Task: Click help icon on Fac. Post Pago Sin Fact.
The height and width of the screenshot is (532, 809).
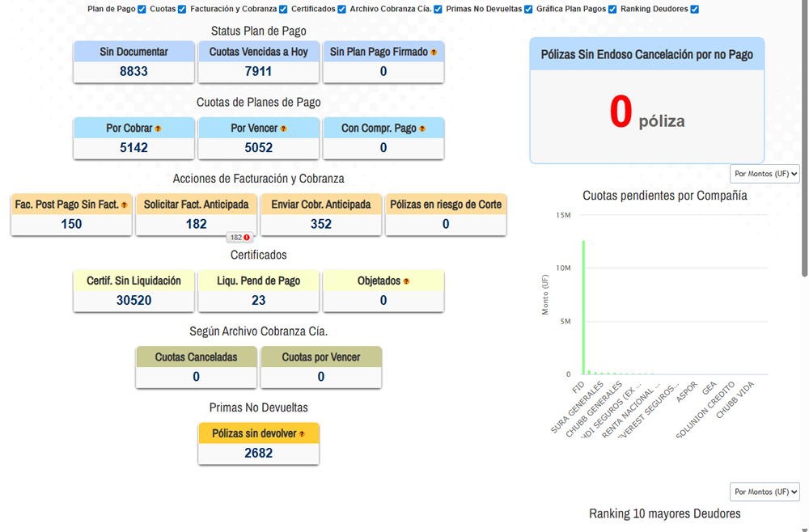Action: [124, 205]
